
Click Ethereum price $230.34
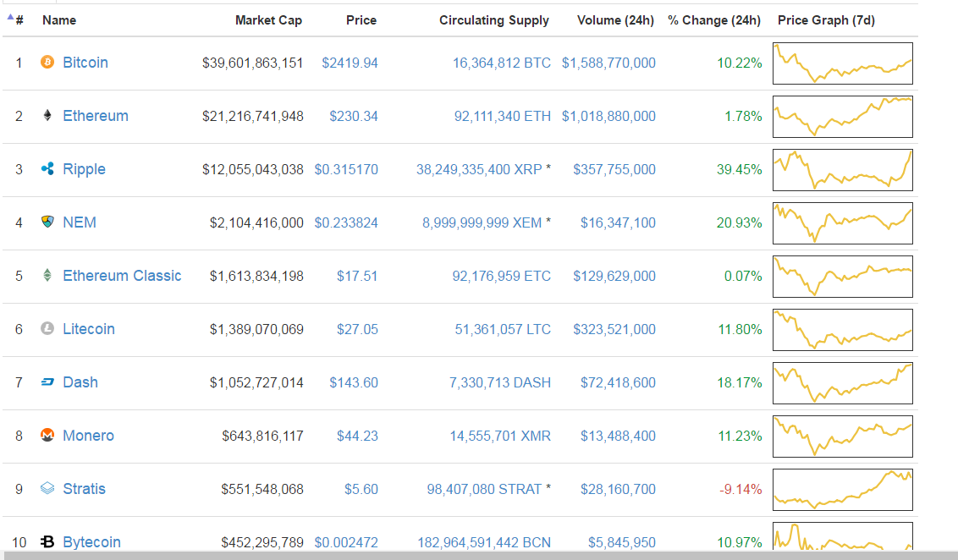click(354, 116)
